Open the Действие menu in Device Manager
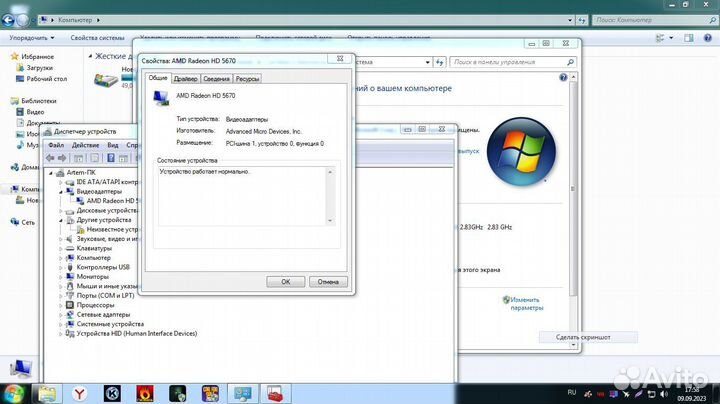This screenshot has height=404, width=720. pyautogui.click(x=85, y=145)
